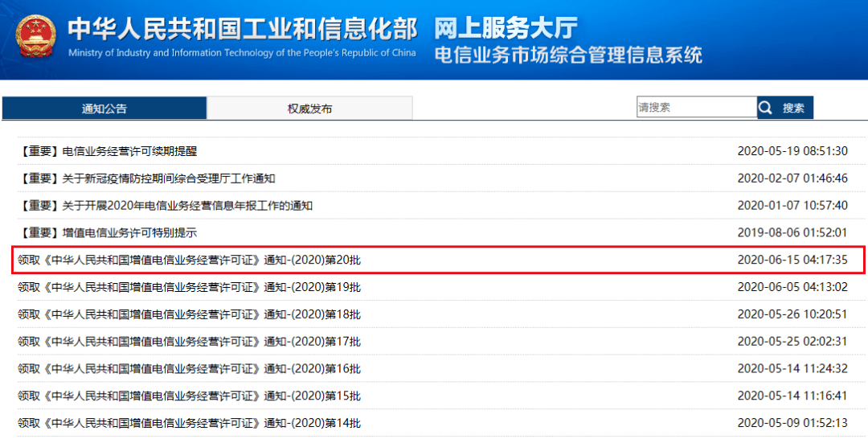This screenshot has width=868, height=439.
Task: Open the 权威发布 tab
Action: click(x=310, y=109)
